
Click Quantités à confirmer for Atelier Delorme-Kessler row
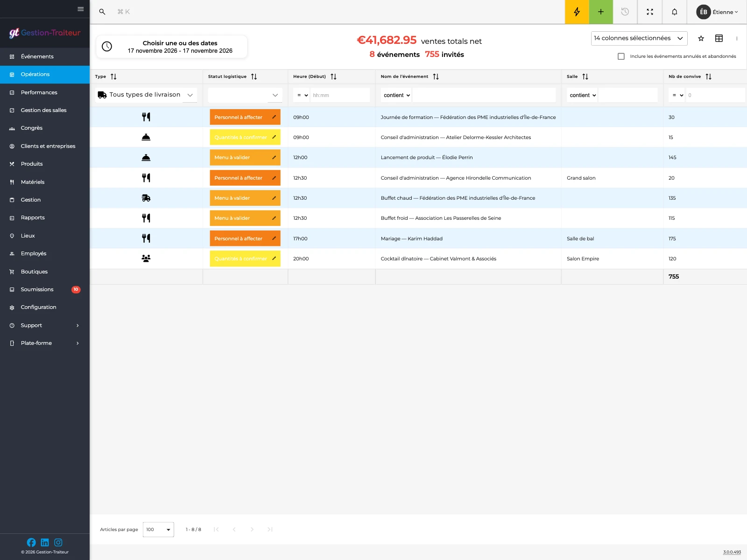pyautogui.click(x=245, y=137)
